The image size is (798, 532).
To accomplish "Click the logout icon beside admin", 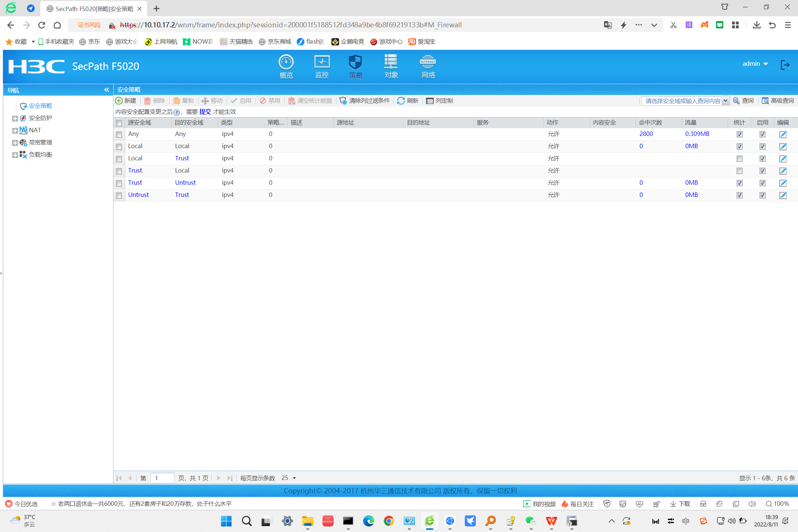I will [x=785, y=65].
